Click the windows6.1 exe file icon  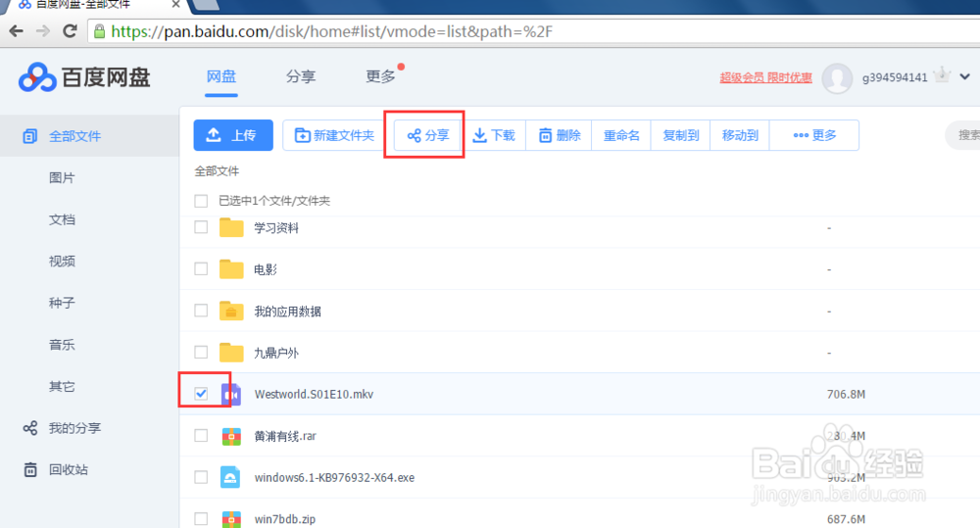tap(230, 477)
